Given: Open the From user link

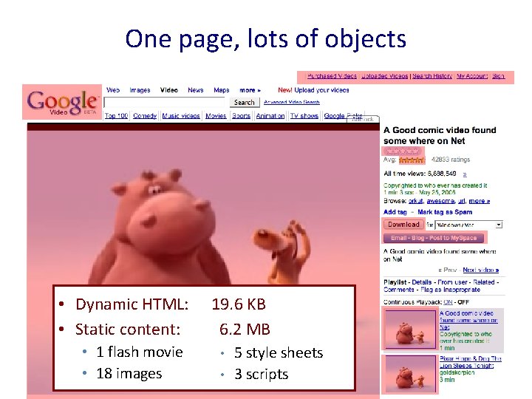Looking at the screenshot, I should click(x=452, y=282).
